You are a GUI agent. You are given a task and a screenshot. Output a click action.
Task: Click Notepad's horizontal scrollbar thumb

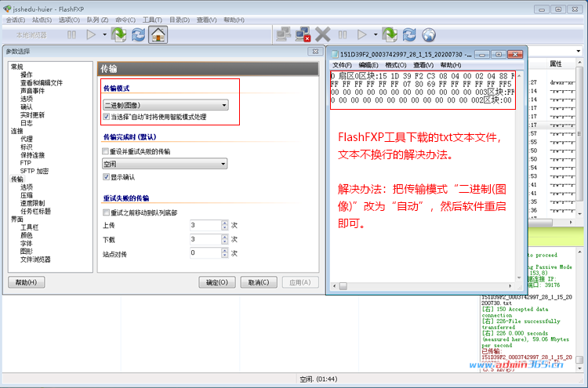point(343,286)
